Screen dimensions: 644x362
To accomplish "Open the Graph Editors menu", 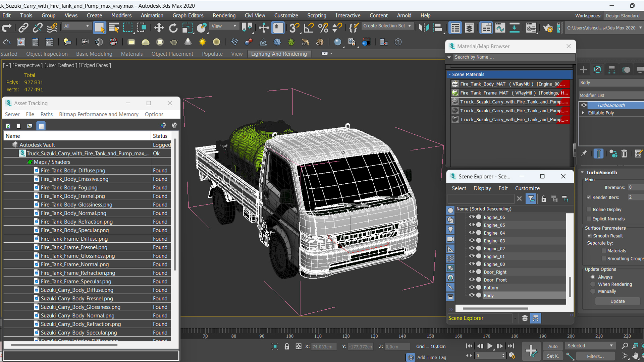I will pyautogui.click(x=188, y=15).
